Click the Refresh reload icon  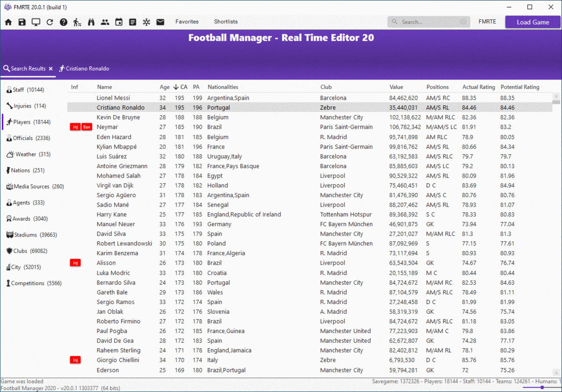point(50,22)
